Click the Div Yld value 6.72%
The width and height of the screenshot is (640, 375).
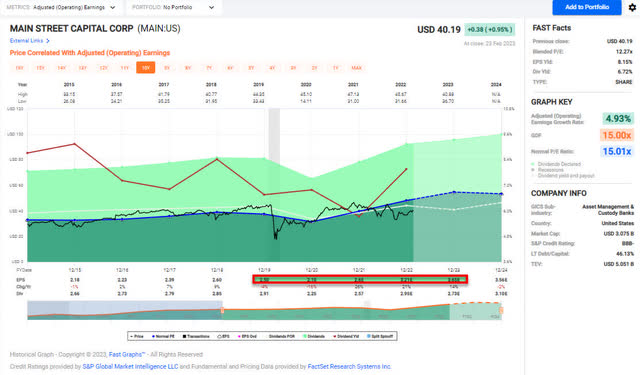(x=625, y=72)
